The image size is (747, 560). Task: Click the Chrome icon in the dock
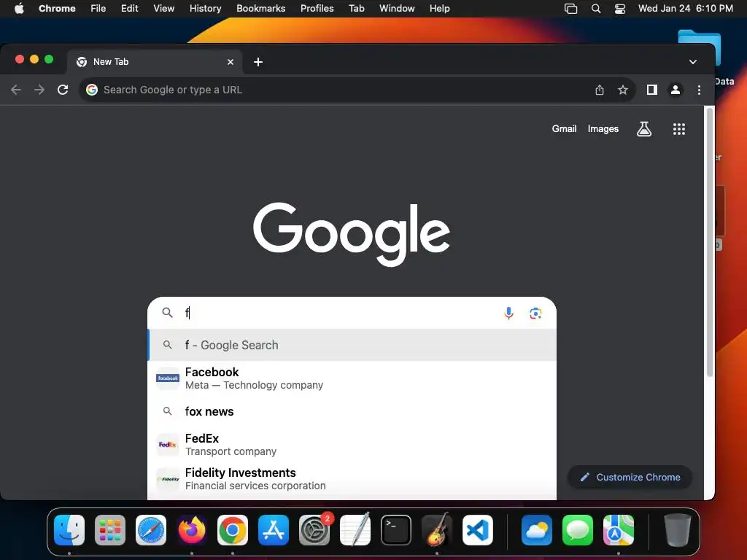click(x=233, y=530)
